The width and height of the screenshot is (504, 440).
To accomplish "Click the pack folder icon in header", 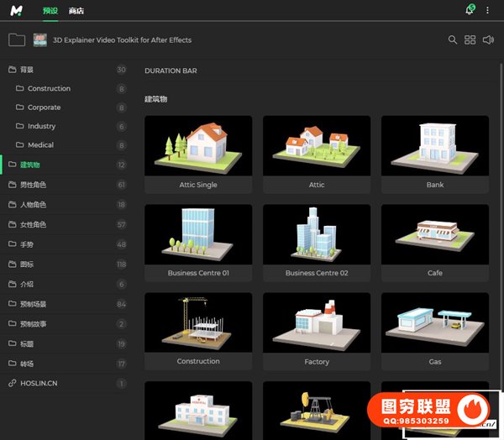I will tap(16, 39).
